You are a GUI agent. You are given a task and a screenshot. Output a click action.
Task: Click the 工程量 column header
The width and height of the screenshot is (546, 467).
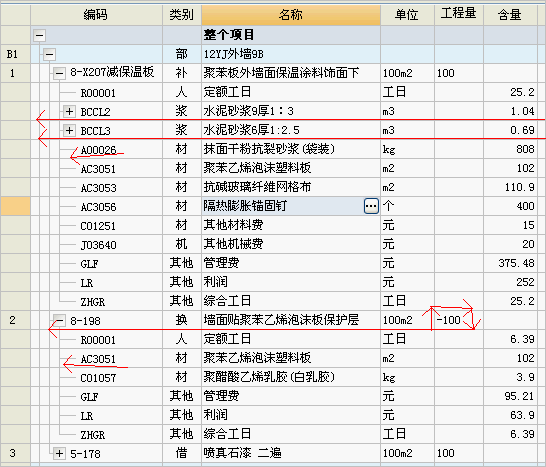tap(459, 15)
